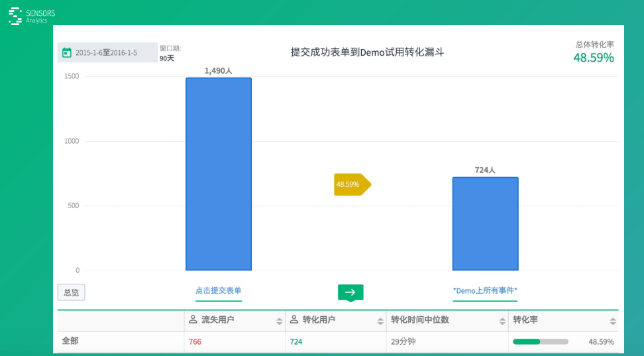
Task: Sort by 转化率 column arrows
Action: click(x=613, y=321)
